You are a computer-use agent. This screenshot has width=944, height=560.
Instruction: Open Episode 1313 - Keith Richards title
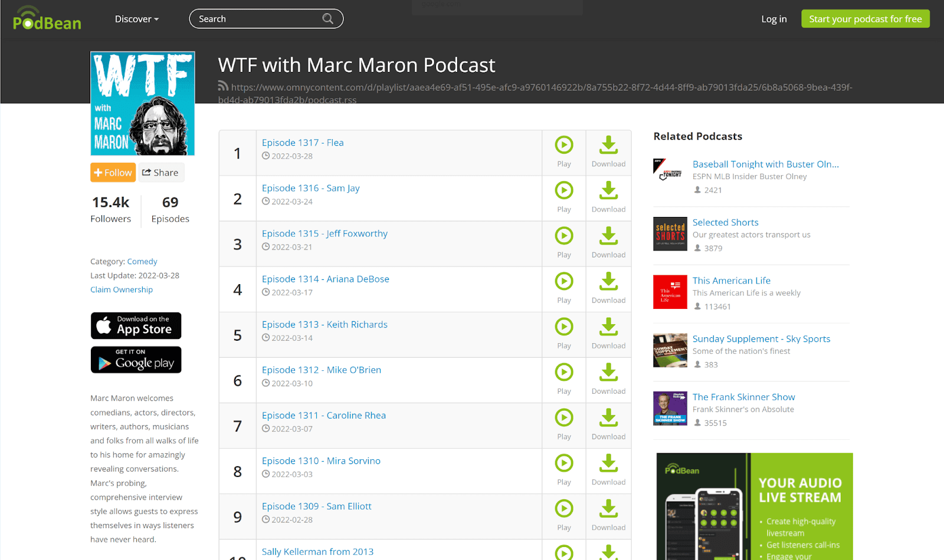[x=324, y=324]
